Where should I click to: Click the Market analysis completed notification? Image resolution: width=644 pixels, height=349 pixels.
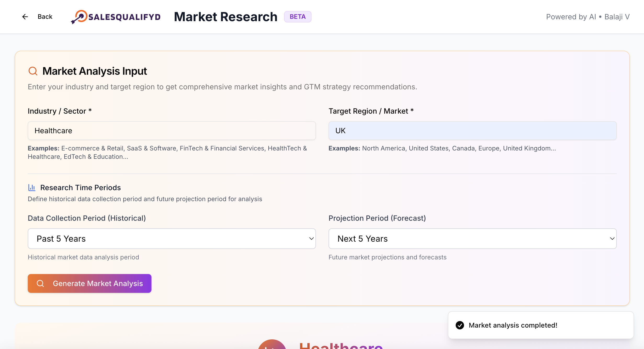[x=513, y=325]
